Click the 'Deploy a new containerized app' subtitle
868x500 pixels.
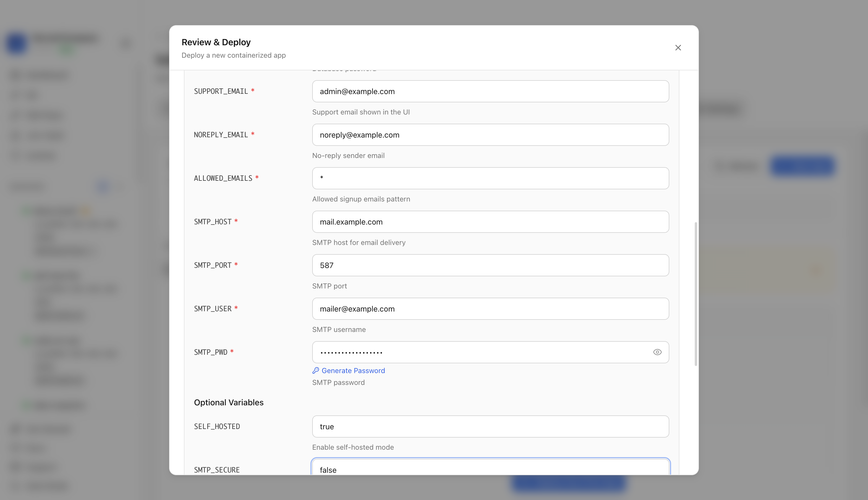pos(233,55)
